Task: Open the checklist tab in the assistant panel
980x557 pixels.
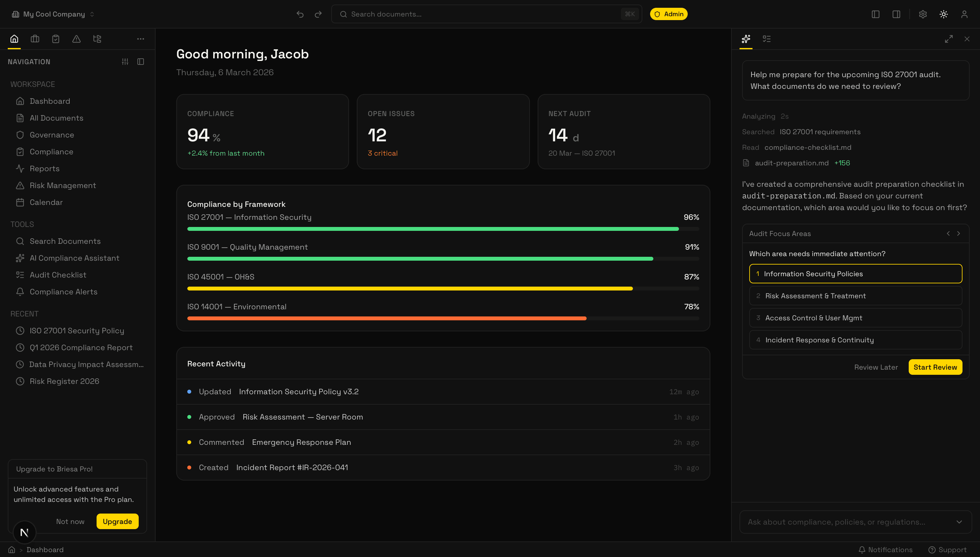Action: coord(766,39)
